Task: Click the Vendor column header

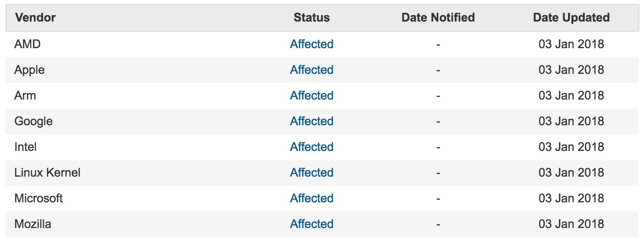Action: click(x=35, y=18)
